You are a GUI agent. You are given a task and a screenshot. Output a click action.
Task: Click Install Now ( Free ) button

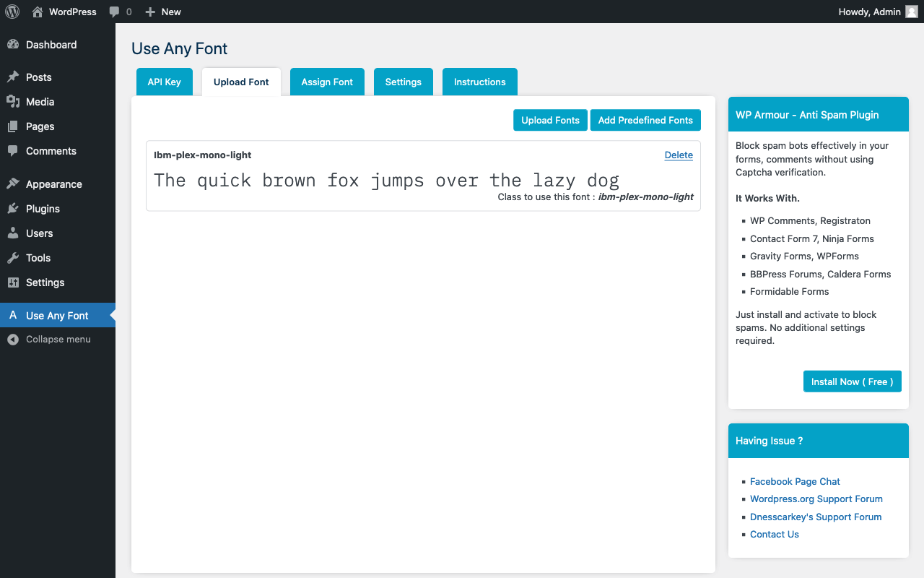852,381
